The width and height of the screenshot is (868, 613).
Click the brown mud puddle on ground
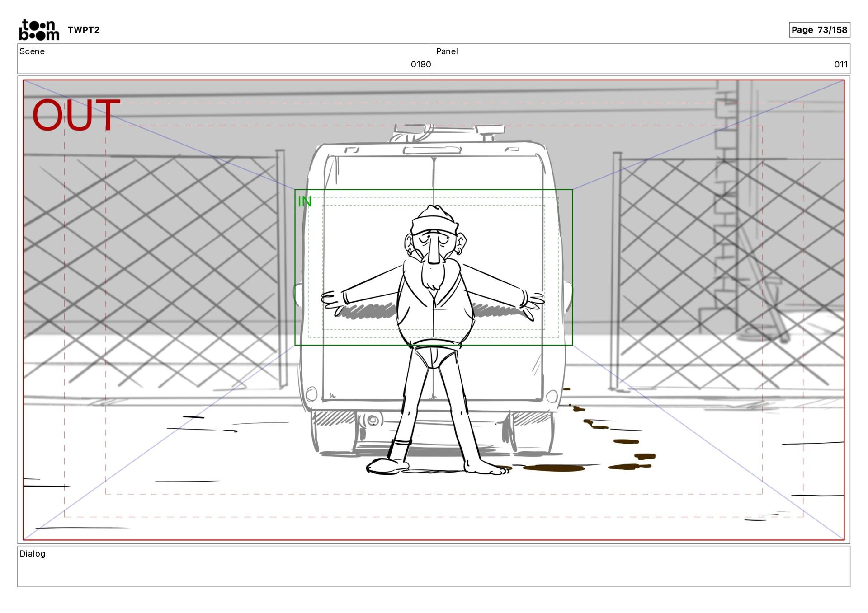coord(554,468)
